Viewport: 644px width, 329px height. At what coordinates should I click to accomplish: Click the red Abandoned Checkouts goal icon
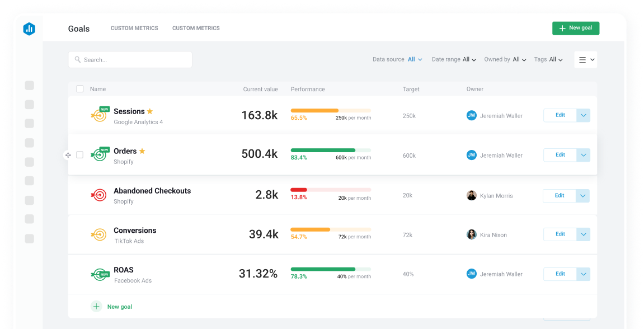[x=100, y=195]
